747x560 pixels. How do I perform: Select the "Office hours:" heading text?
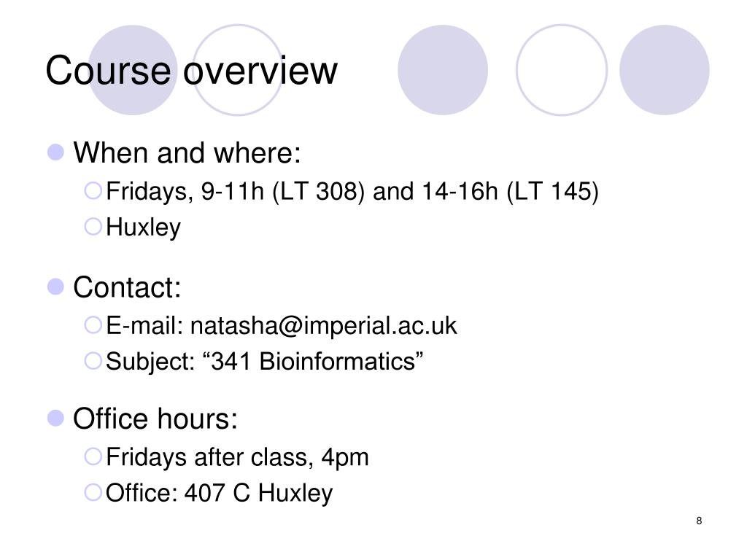(155, 419)
